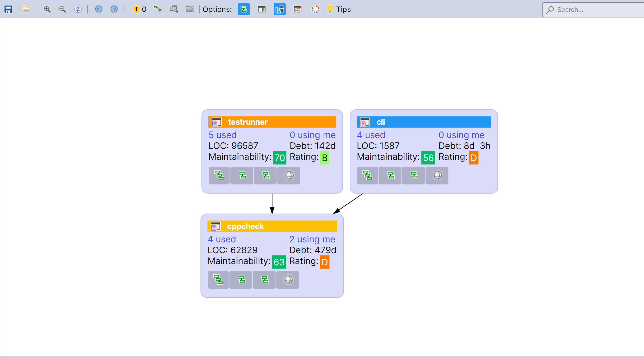Click inside the search field
Screen dimensions: 644x357
(x=592, y=10)
